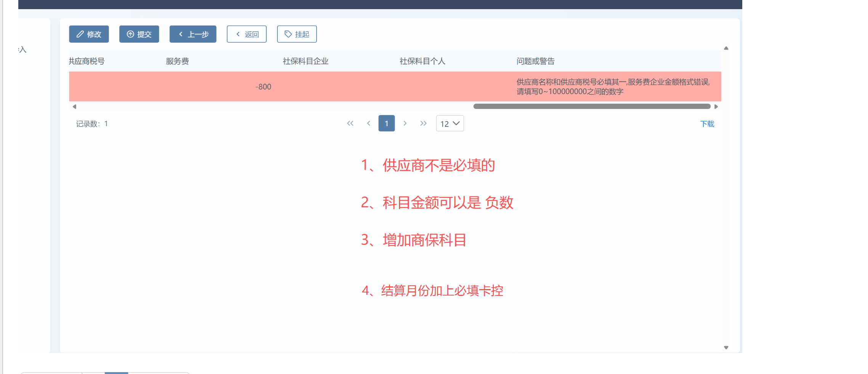This screenshot has width=868, height=374.
Task: Click the 服务费 column header
Action: [x=177, y=61]
